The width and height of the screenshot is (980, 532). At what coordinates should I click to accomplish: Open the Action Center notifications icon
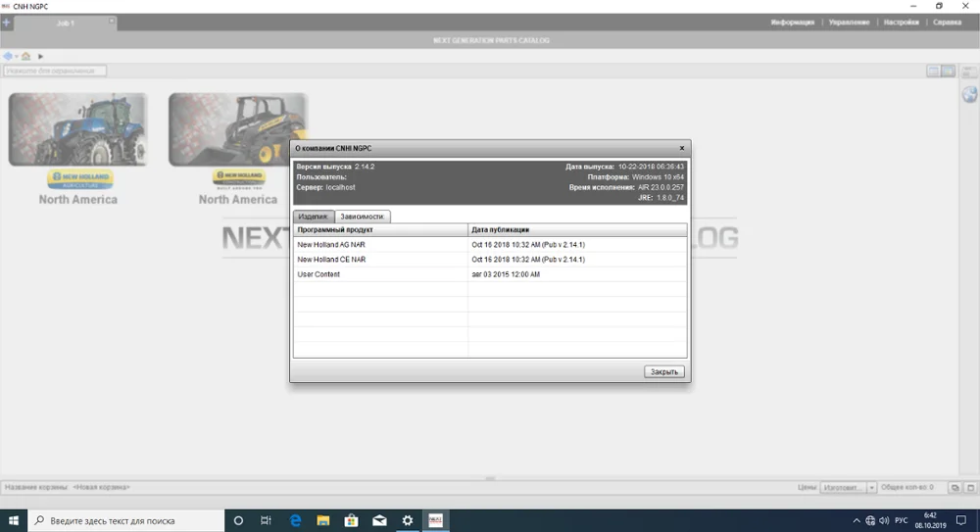(x=961, y=520)
